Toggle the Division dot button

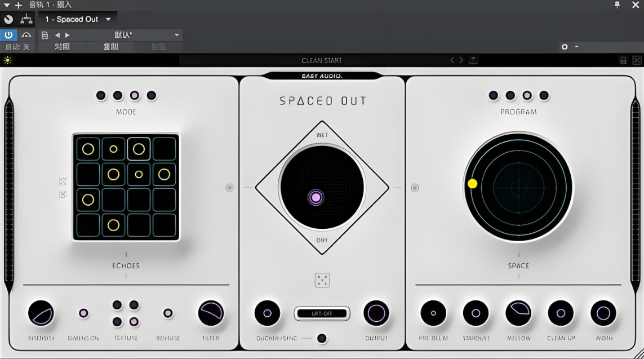(x=83, y=313)
